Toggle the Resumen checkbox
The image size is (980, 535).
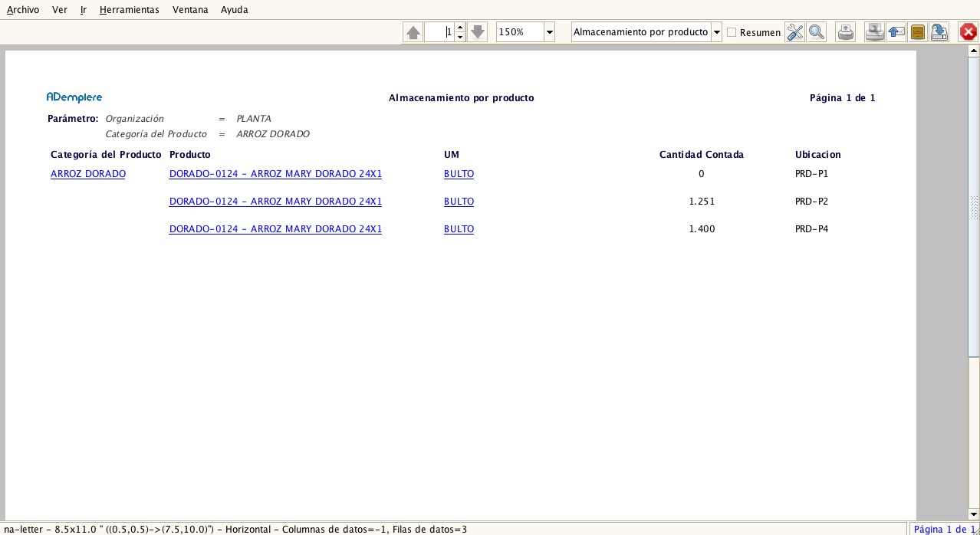(x=732, y=32)
